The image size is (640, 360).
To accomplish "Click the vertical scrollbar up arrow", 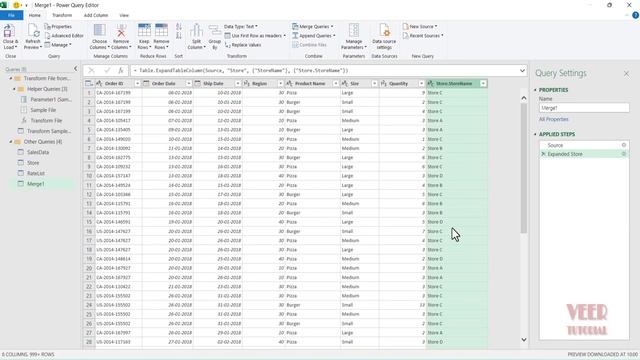I will [524, 98].
